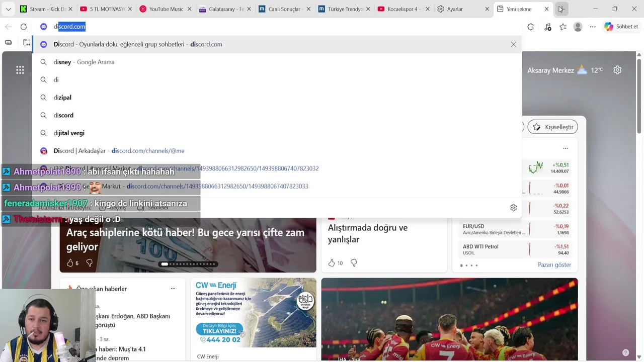The width and height of the screenshot is (644, 362).
Task: Click the news carousel pagination dots
Action: [x=188, y=264]
